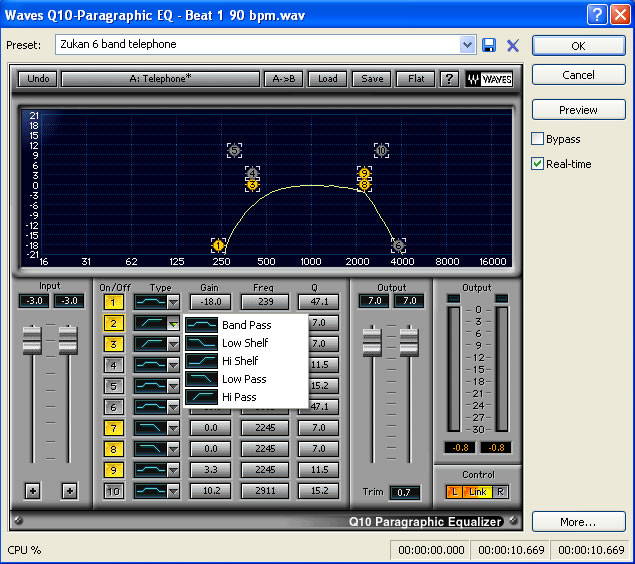Screen dimensions: 635x564
Task: Toggle band 4 on/off
Action: (113, 365)
